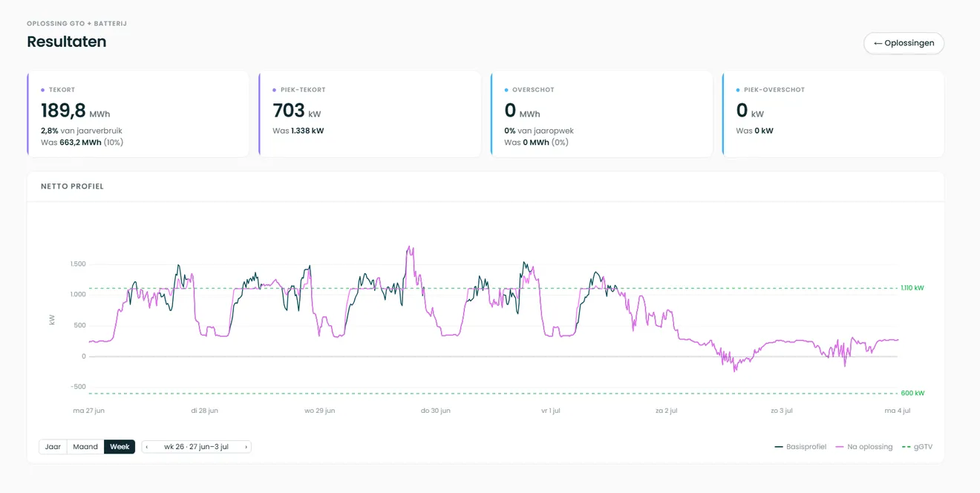Click the 189,8 MWh tekort value

pos(76,111)
